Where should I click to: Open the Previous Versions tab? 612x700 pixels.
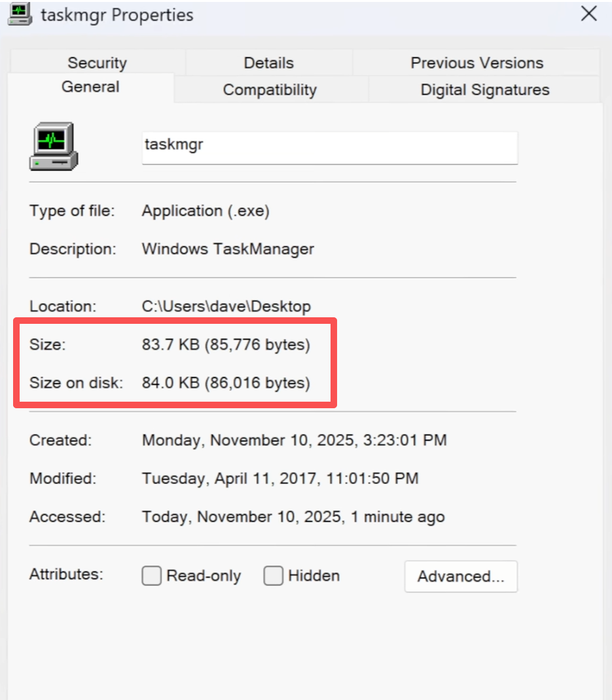click(477, 63)
